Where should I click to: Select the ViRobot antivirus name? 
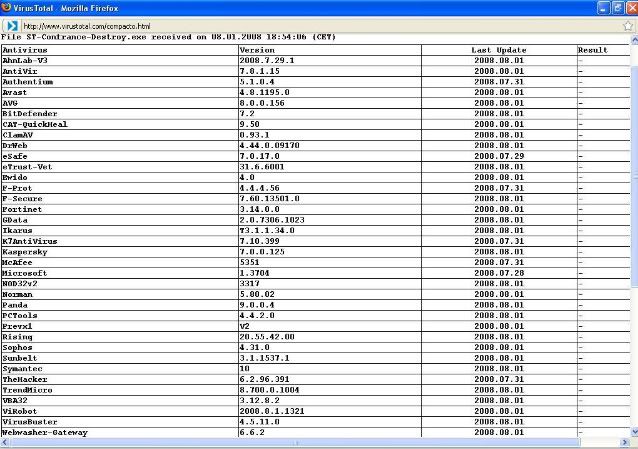click(20, 411)
